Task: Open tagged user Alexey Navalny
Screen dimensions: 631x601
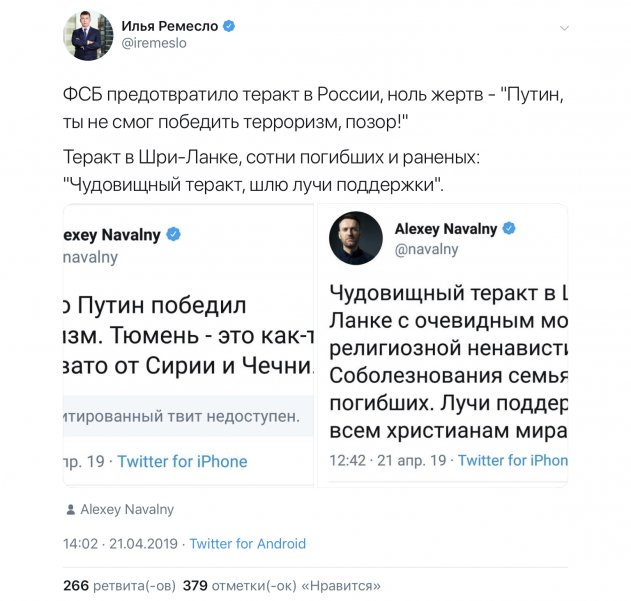Action: tap(127, 510)
